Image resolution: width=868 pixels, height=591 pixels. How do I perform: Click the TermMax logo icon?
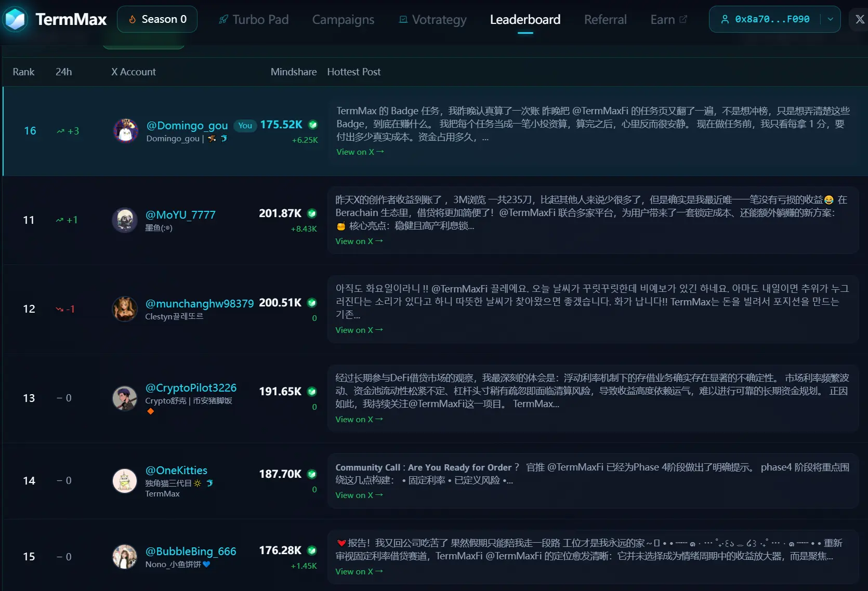(x=15, y=20)
